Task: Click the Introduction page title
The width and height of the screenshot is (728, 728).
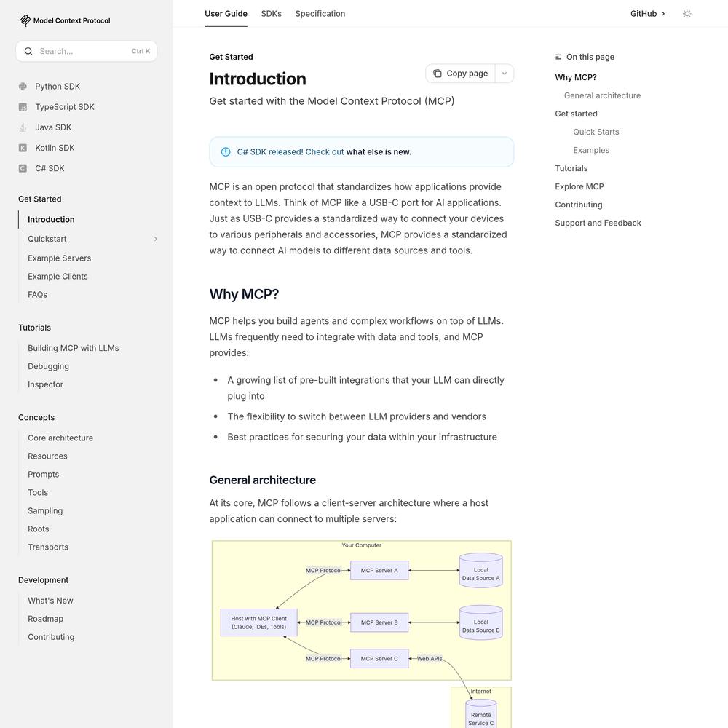Action: point(258,79)
